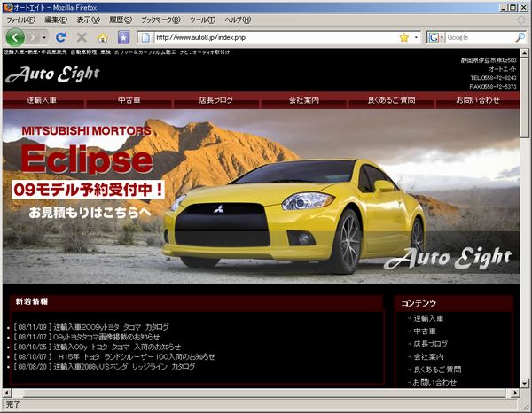
Task: Select 中古車 in the red navigation bar
Action: tap(129, 100)
